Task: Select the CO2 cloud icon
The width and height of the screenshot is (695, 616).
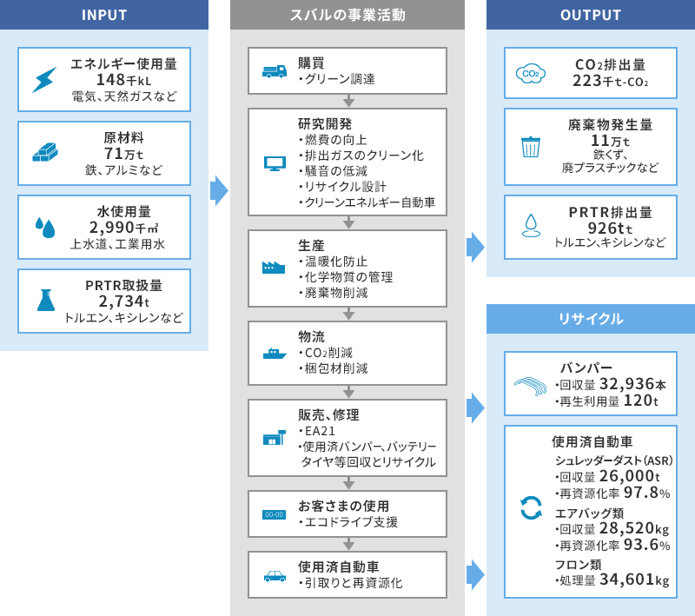Action: tap(531, 74)
